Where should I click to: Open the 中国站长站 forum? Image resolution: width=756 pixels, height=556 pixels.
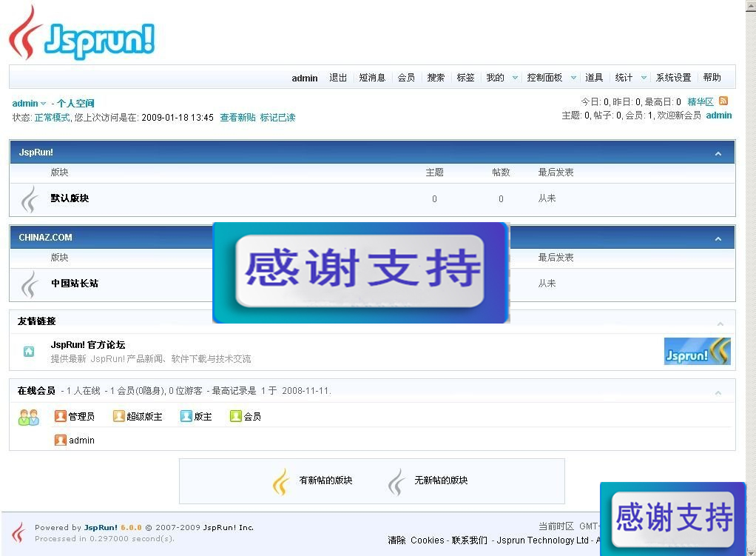coord(75,284)
